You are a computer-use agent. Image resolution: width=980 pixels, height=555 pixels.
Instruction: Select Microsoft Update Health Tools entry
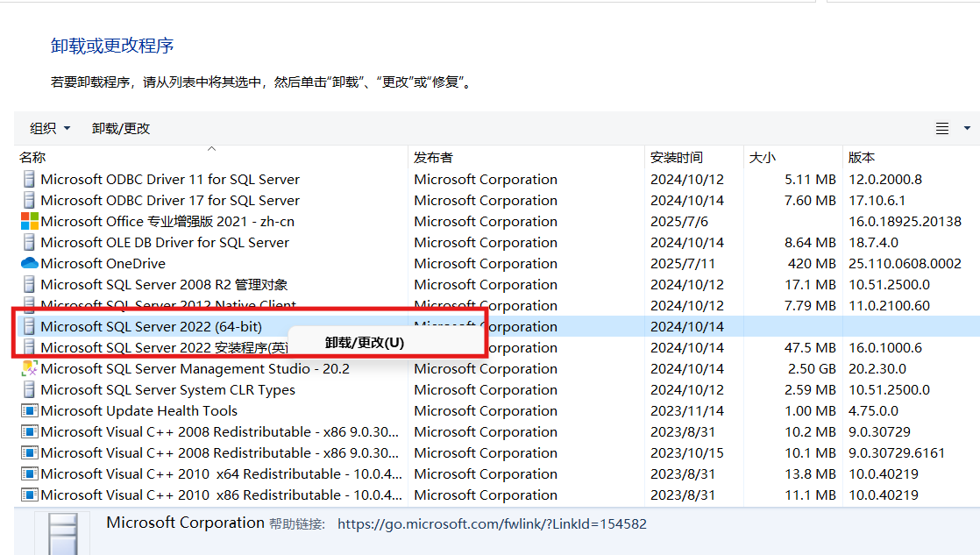tap(138, 410)
